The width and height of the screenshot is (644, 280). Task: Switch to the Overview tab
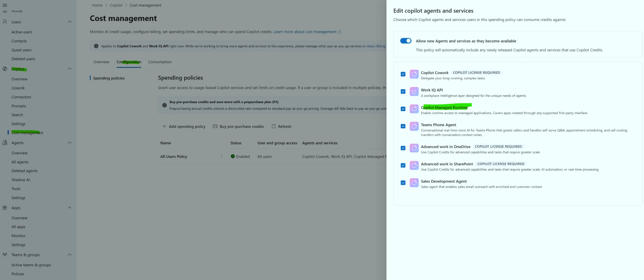[101, 62]
